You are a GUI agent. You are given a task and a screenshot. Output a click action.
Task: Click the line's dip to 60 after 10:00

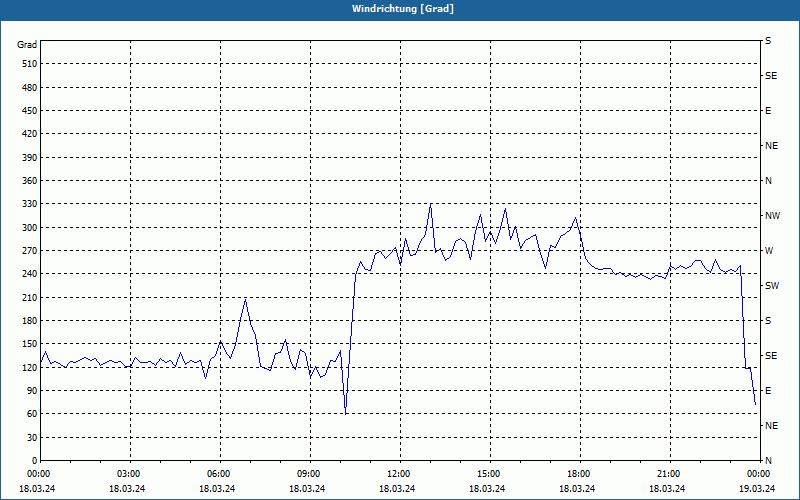click(346, 413)
